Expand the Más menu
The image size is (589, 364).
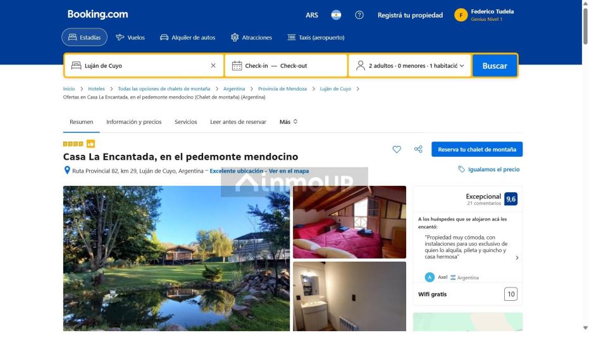pos(288,122)
